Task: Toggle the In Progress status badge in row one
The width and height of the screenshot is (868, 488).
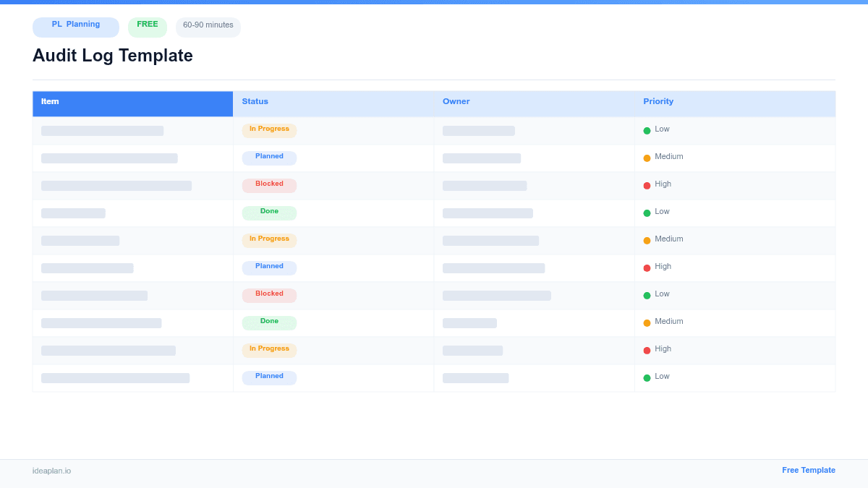Action: [x=269, y=129]
